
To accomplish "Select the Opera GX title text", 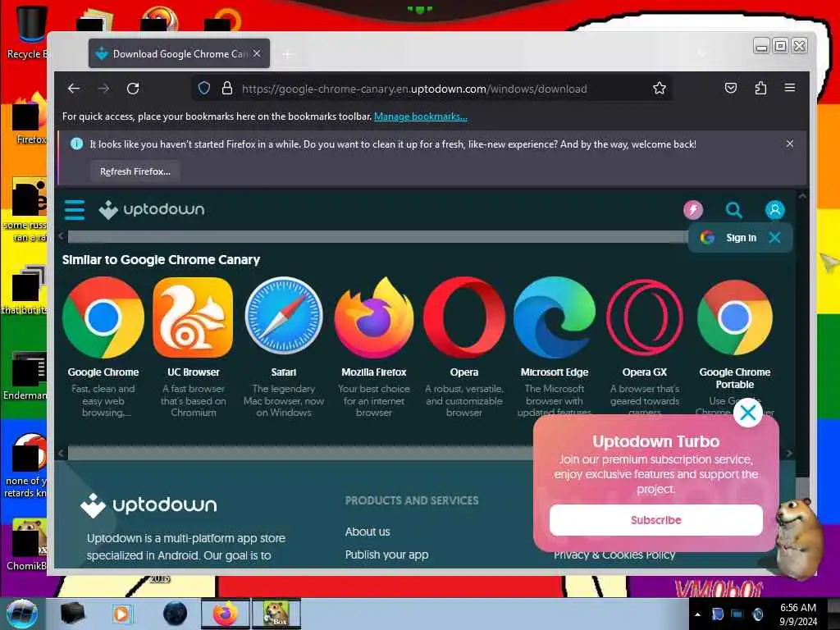I will coord(645,372).
